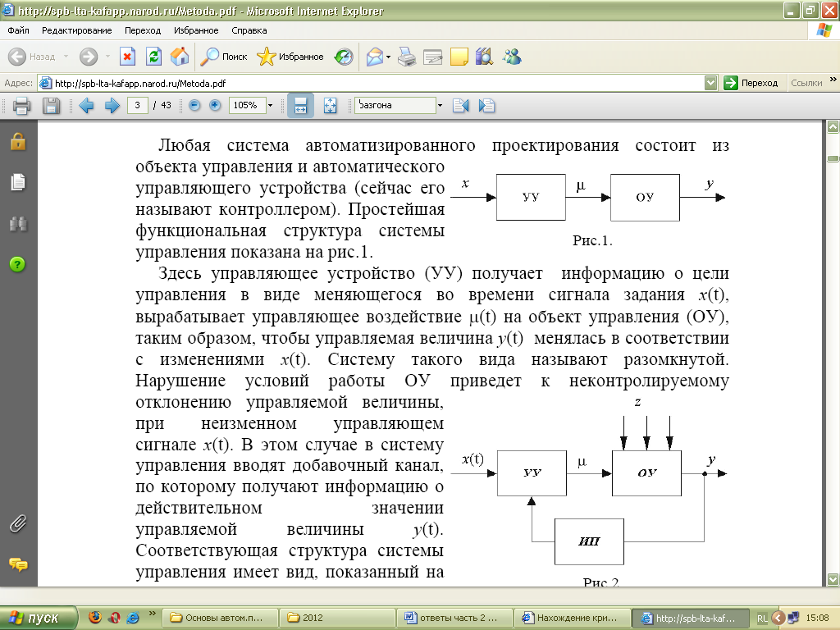Click the Messenger people icon
The image size is (840, 630).
coord(512,57)
